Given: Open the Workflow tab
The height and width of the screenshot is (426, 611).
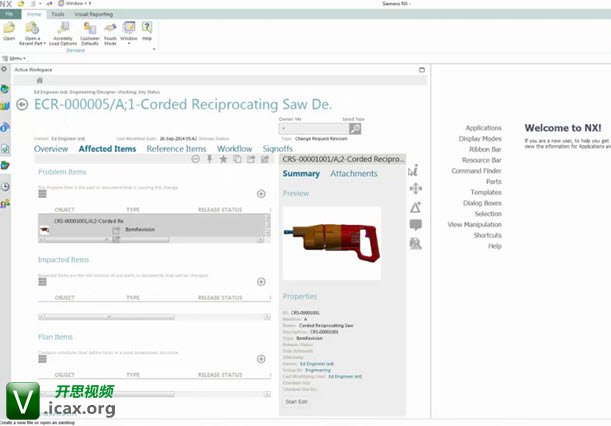Looking at the screenshot, I should pyautogui.click(x=235, y=149).
